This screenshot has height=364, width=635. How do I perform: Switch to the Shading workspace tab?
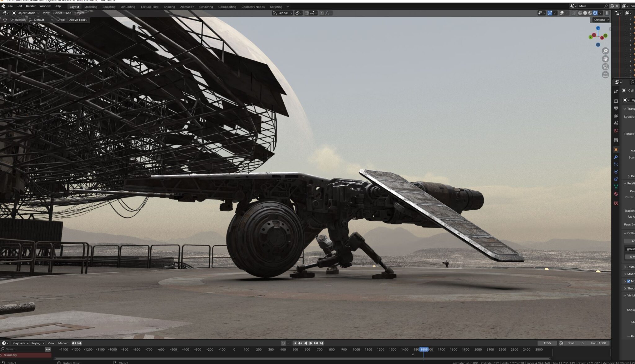click(x=169, y=7)
